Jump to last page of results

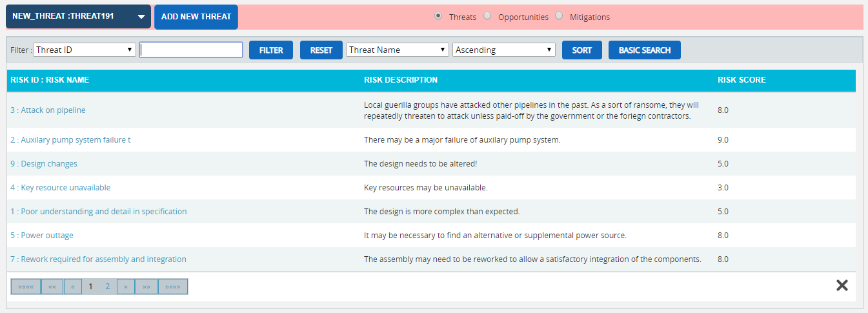173,287
